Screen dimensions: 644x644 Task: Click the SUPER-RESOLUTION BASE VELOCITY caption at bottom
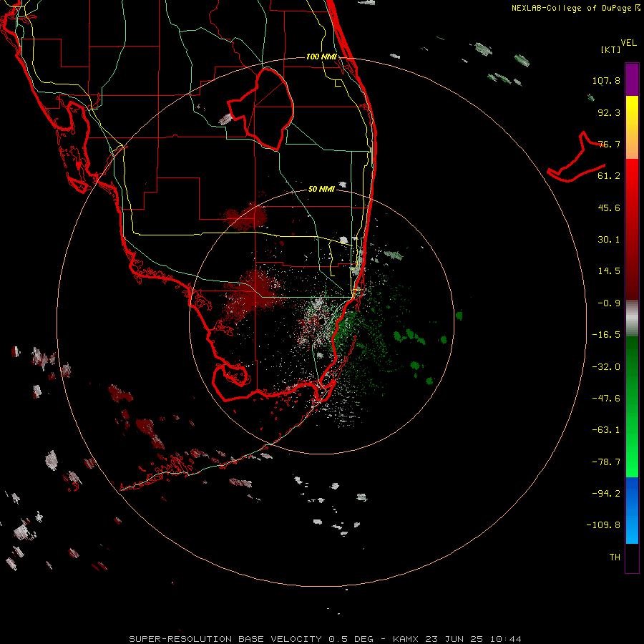(326, 639)
